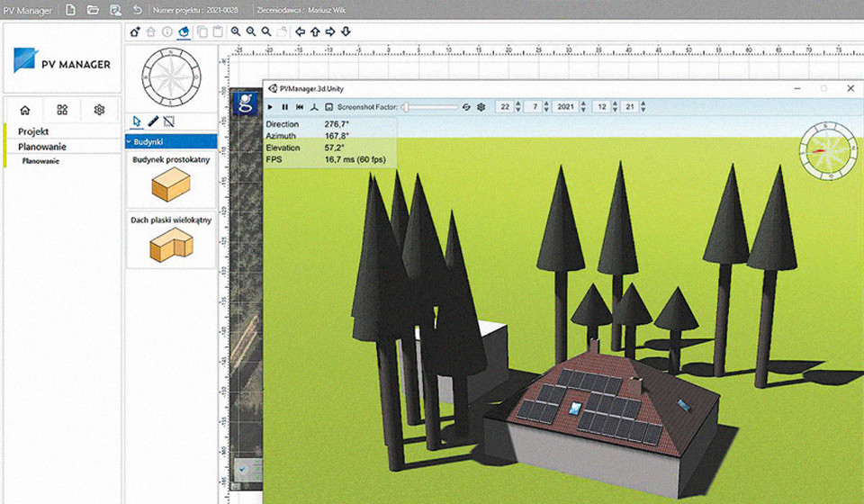Toggle the 3D house view icon
This screenshot has width=864, height=504.
point(184,31)
